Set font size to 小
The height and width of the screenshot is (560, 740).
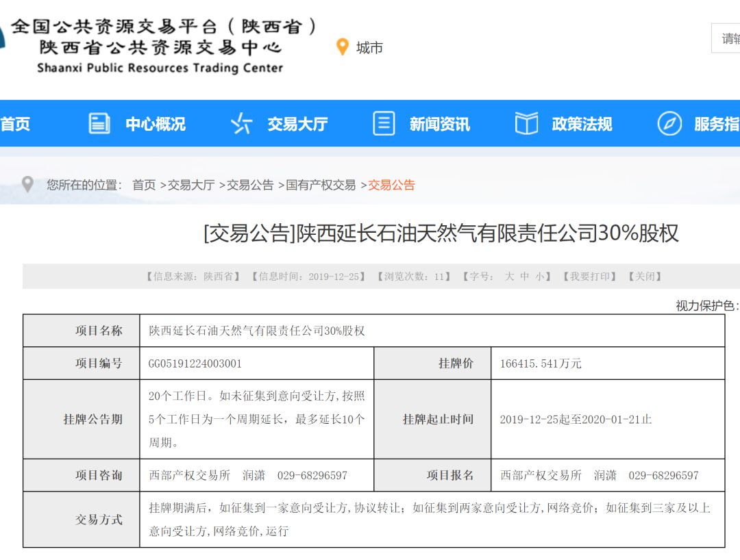(x=539, y=276)
